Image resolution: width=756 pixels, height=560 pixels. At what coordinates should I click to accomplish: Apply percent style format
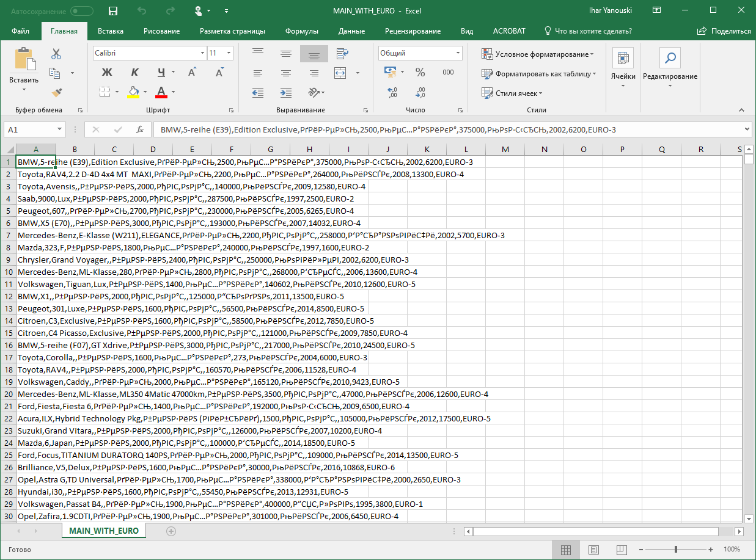tap(420, 72)
